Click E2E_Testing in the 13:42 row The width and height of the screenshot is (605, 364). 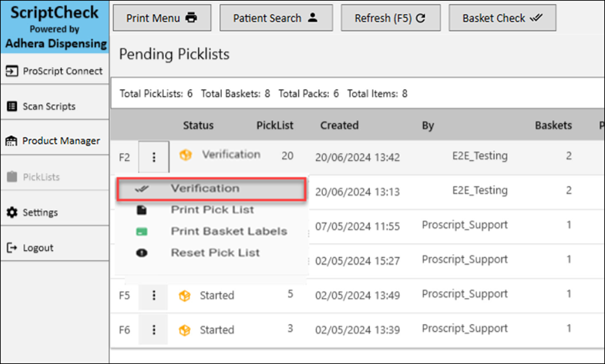(x=480, y=156)
